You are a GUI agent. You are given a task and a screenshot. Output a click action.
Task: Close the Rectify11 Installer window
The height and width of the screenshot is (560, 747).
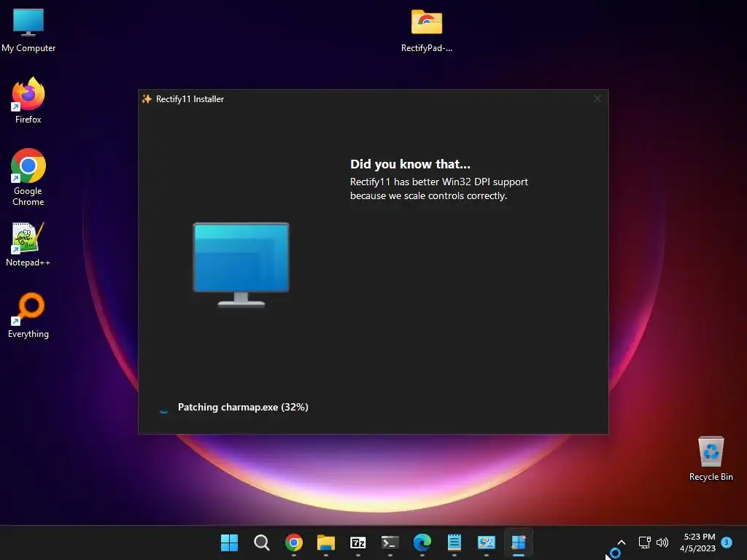[x=597, y=98]
